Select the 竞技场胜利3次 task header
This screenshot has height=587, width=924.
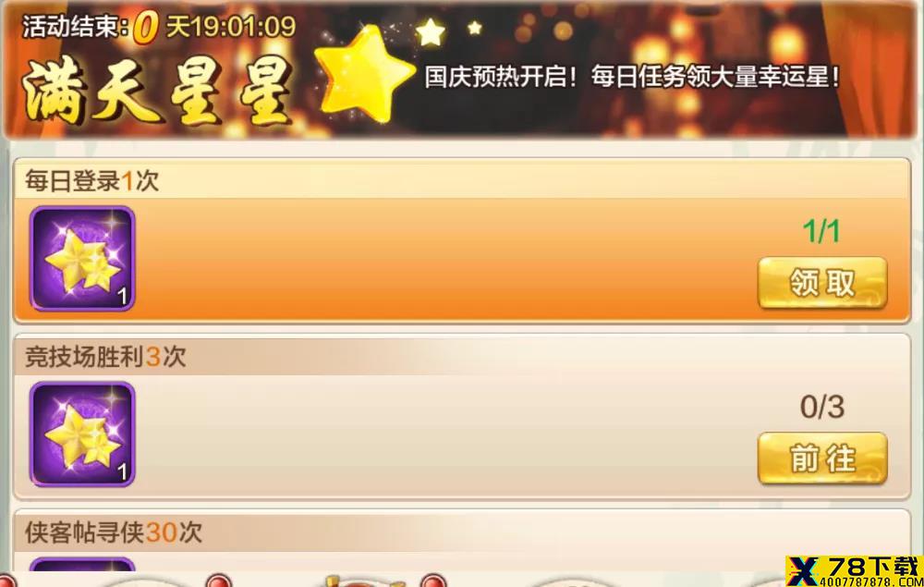point(105,357)
